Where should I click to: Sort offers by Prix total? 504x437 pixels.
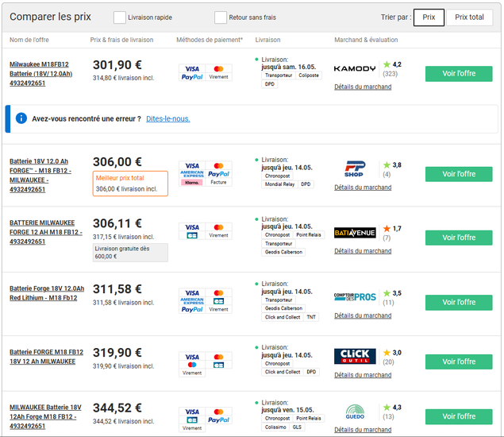[469, 17]
